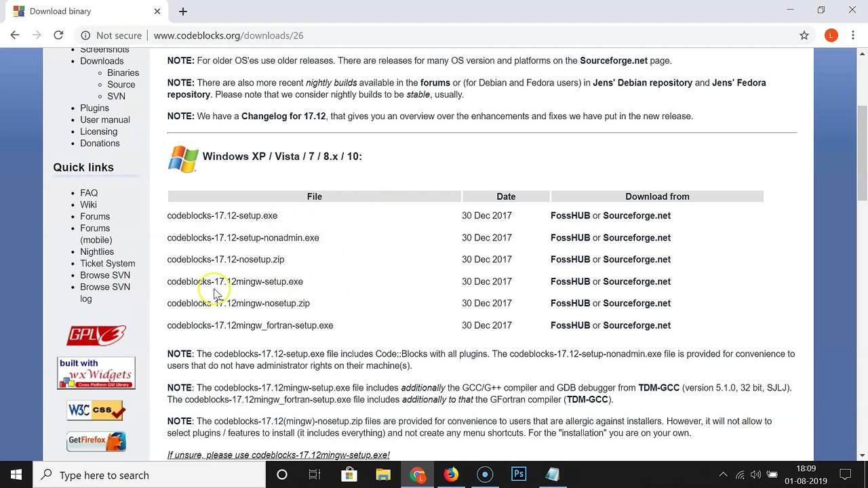Open the Chrome profile avatar
The width and height of the screenshot is (868, 488).
point(831,35)
